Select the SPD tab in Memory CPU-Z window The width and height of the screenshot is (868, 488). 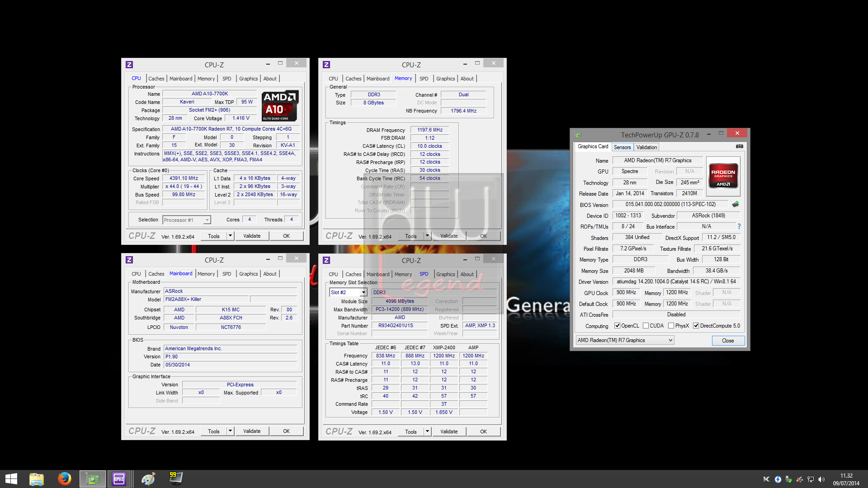[424, 79]
